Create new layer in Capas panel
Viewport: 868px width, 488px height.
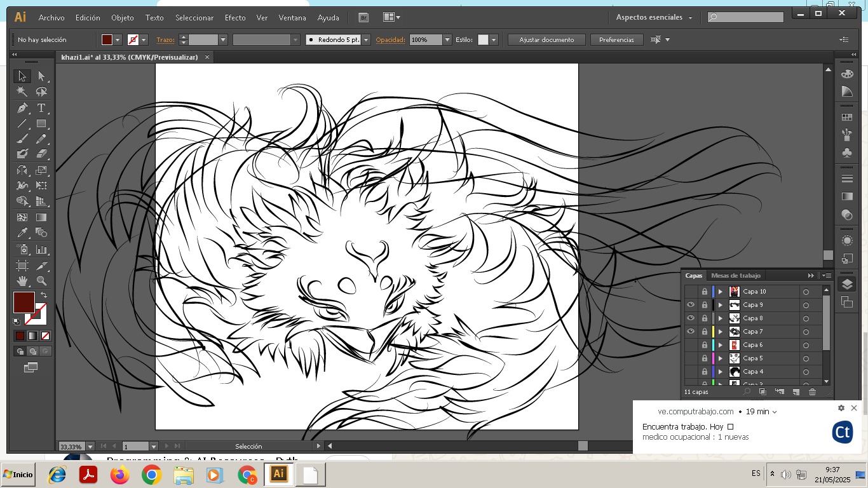(796, 392)
